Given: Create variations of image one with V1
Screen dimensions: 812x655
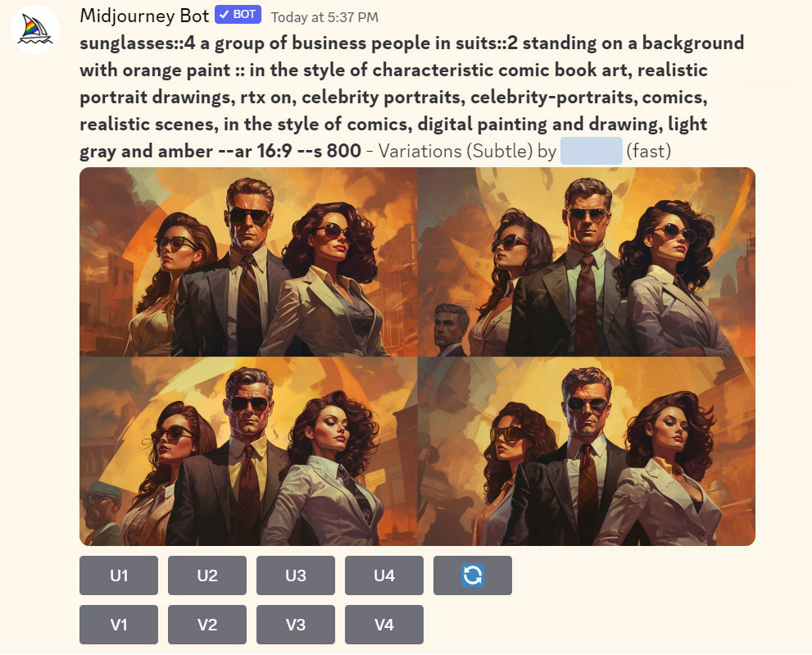Looking at the screenshot, I should [x=119, y=625].
